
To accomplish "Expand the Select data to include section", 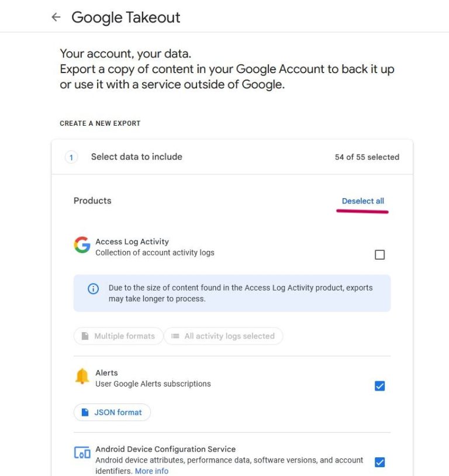I will (136, 157).
